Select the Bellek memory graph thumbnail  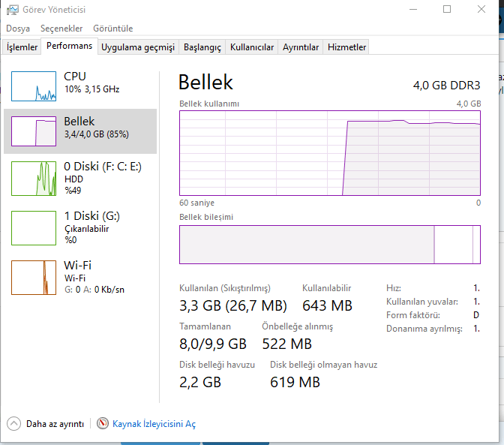click(34, 131)
